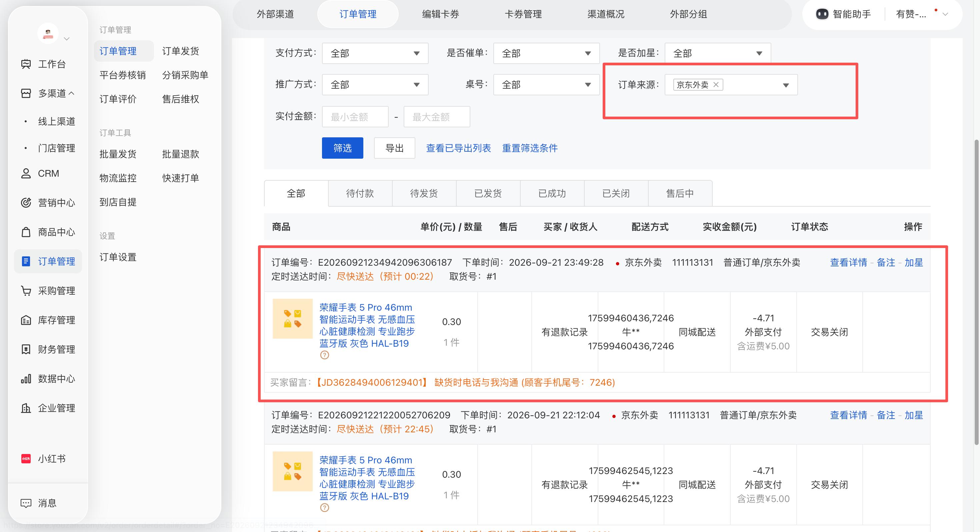Click the 导出 button

point(395,148)
